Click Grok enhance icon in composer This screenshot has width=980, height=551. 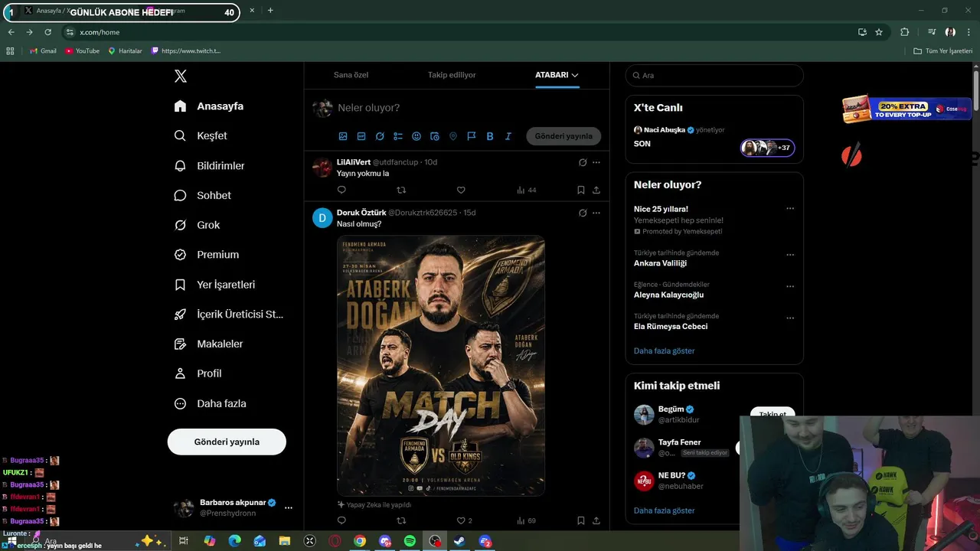pyautogui.click(x=380, y=136)
